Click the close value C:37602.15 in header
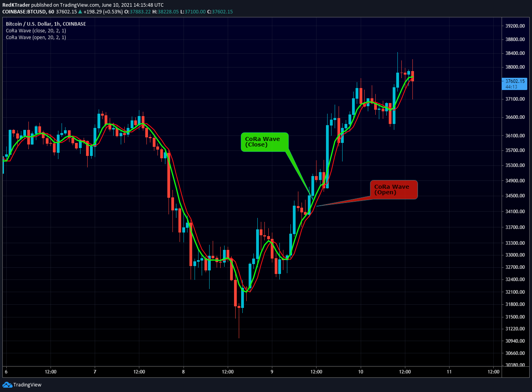Image resolution: width=532 pixels, height=392 pixels. [x=220, y=12]
